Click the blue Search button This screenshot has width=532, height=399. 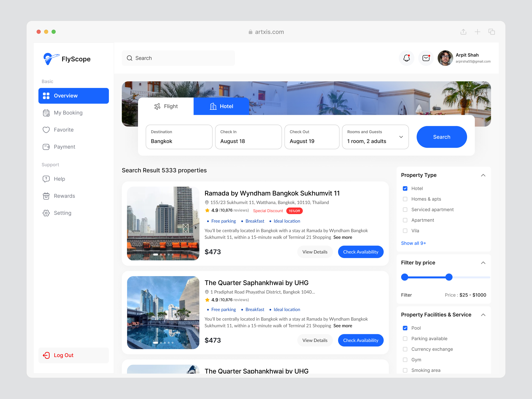(442, 137)
